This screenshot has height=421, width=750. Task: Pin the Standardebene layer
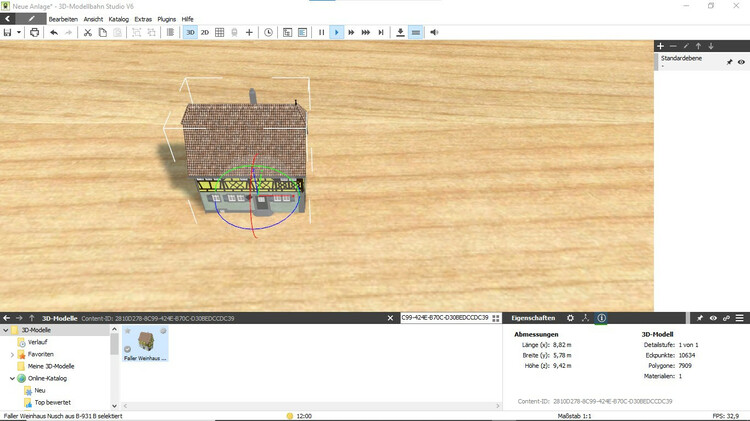(729, 62)
